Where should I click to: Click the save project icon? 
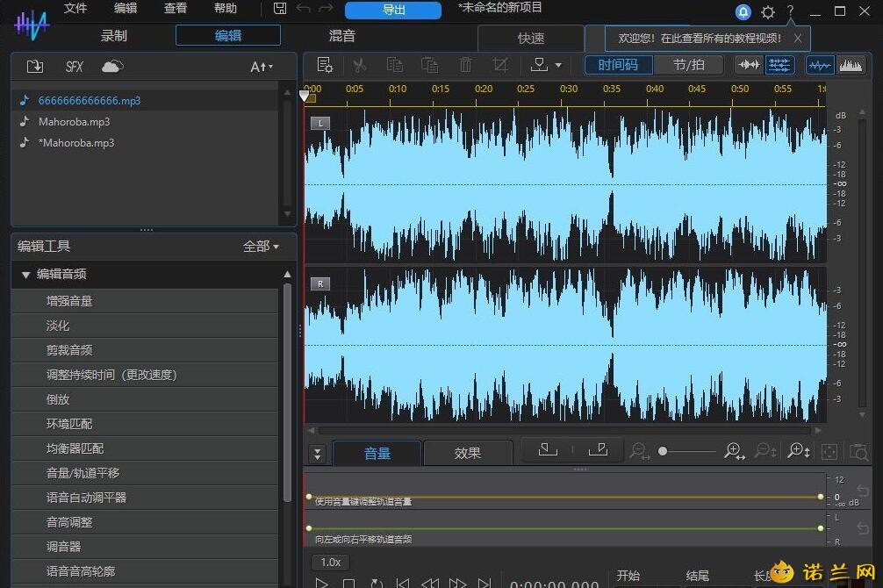point(280,9)
